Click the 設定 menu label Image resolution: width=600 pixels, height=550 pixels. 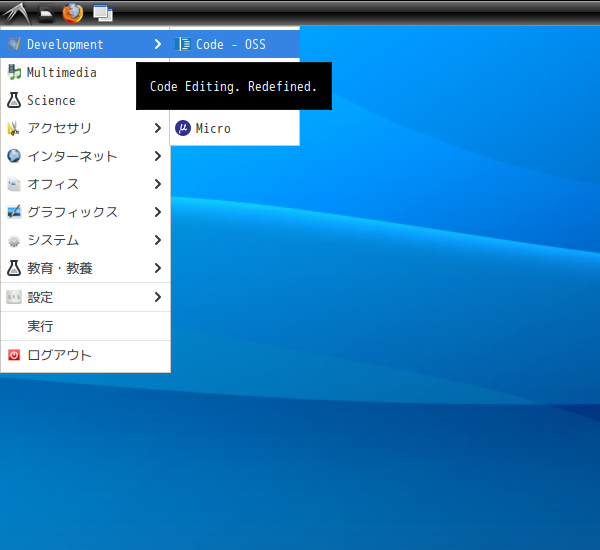(x=40, y=297)
